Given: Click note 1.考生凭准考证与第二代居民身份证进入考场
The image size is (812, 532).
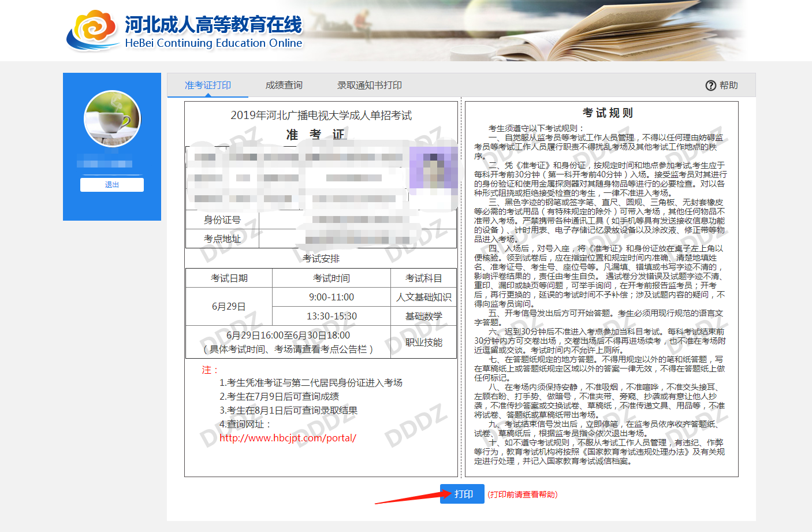Looking at the screenshot, I should click(x=311, y=382).
